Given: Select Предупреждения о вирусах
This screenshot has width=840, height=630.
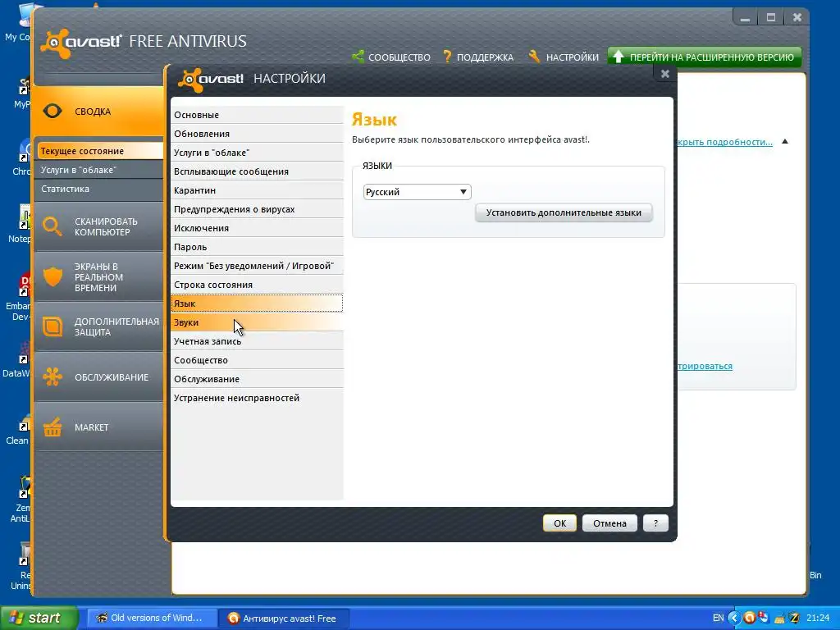Looking at the screenshot, I should tap(257, 209).
